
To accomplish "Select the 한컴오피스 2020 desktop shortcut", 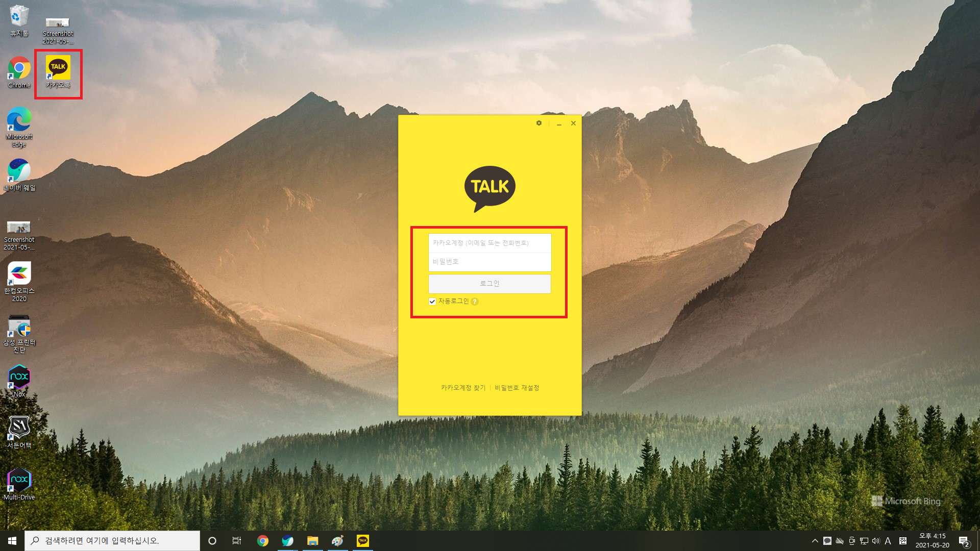I will pyautogui.click(x=19, y=282).
